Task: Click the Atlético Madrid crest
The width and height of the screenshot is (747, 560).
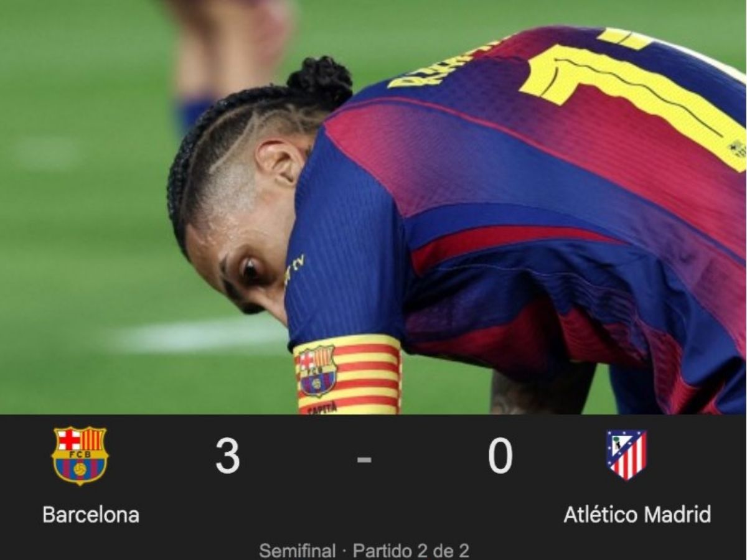Action: click(626, 455)
